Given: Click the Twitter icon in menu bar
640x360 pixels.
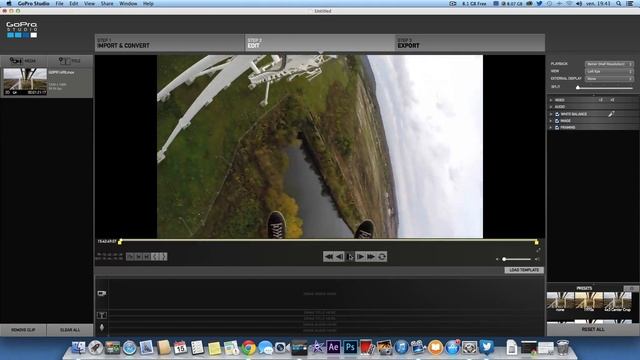Looking at the screenshot, I should [x=539, y=3].
